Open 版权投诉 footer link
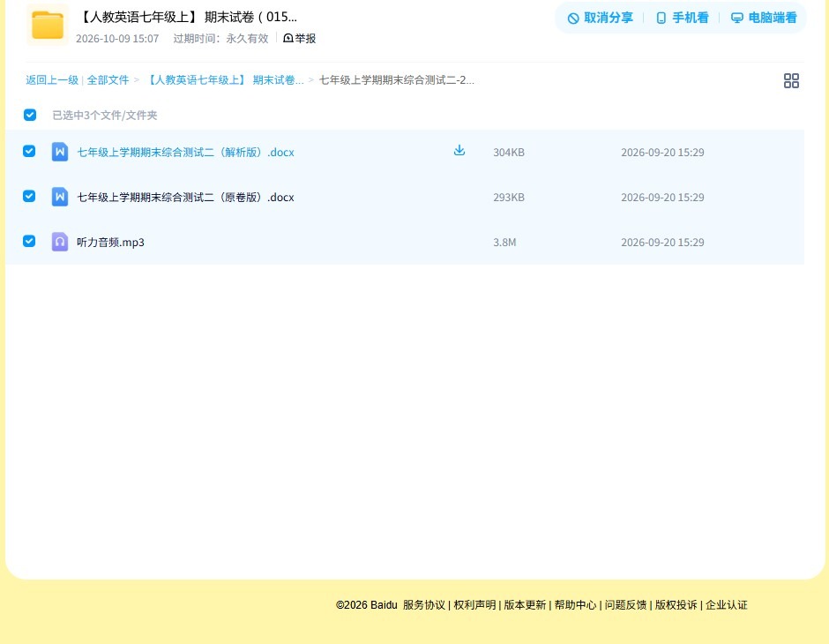 coord(676,605)
